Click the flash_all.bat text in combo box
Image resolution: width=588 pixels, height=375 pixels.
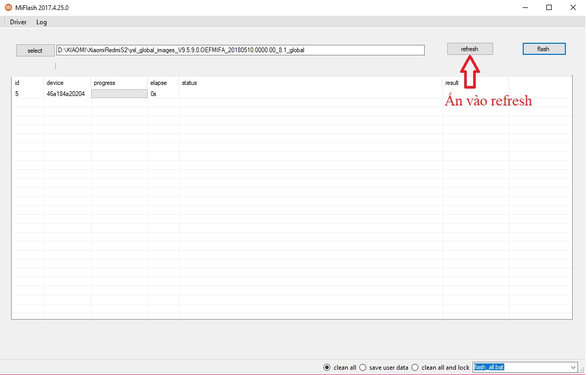pyautogui.click(x=489, y=367)
